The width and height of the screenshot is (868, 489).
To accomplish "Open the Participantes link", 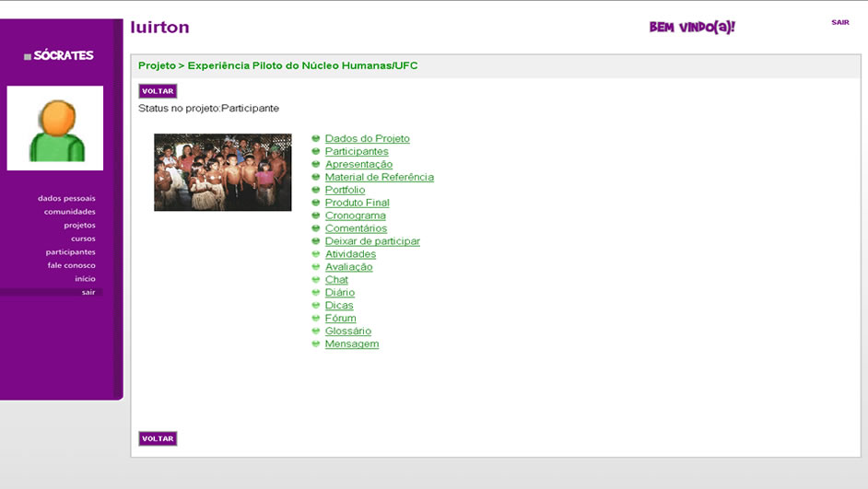I will [357, 152].
